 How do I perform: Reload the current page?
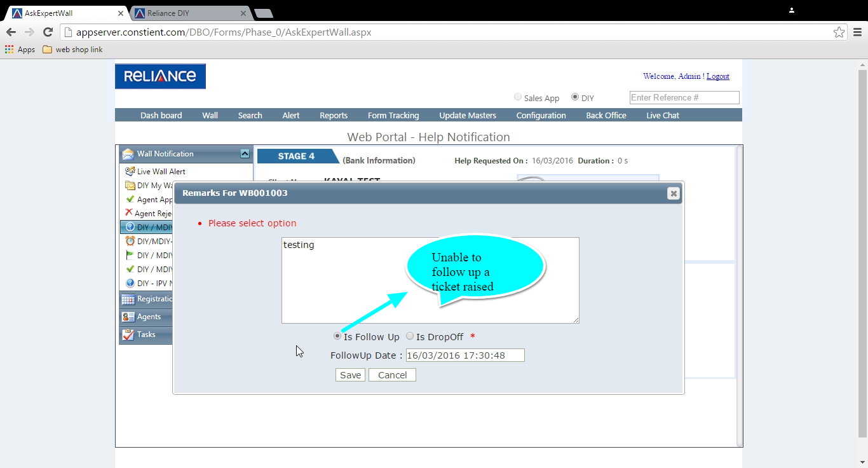(x=48, y=32)
